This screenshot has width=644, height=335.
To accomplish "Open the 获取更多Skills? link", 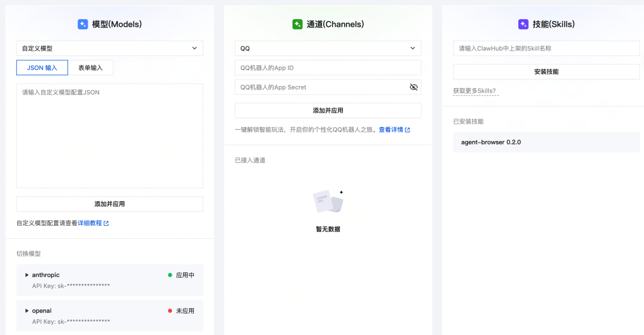I will [475, 91].
